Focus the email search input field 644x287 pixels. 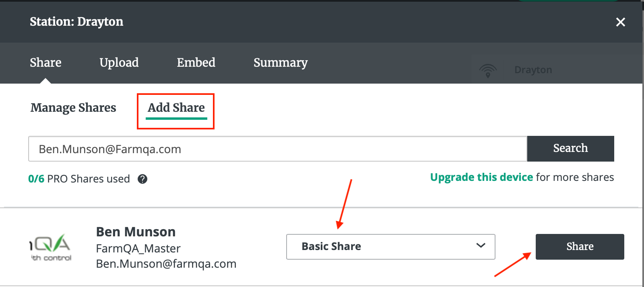point(278,149)
